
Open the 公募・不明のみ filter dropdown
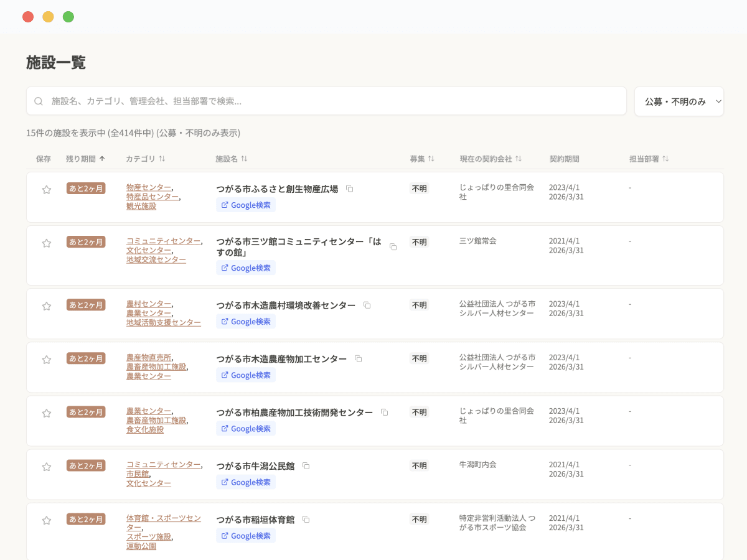[x=679, y=101]
